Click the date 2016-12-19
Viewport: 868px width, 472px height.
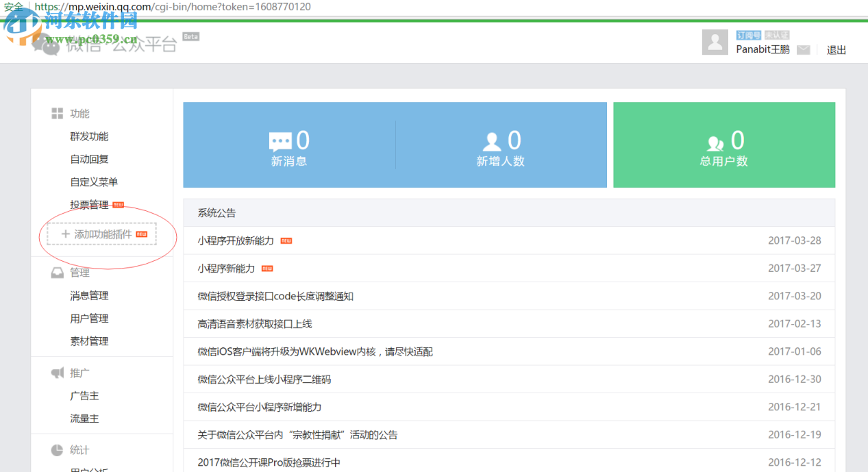coord(795,434)
